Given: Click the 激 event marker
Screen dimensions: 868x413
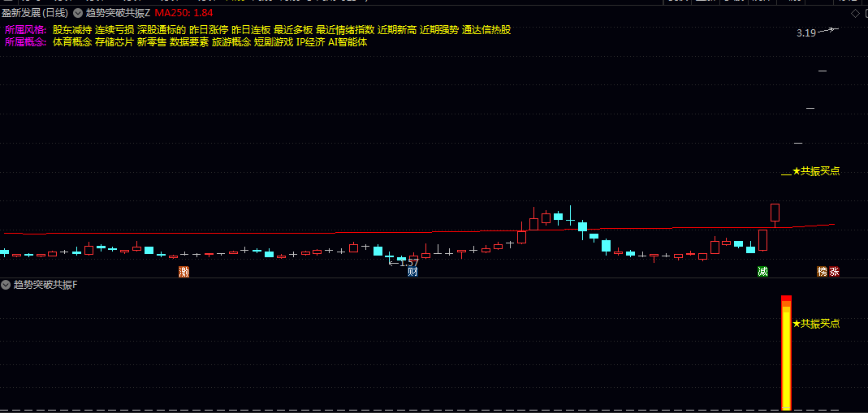Looking at the screenshot, I should coord(184,272).
